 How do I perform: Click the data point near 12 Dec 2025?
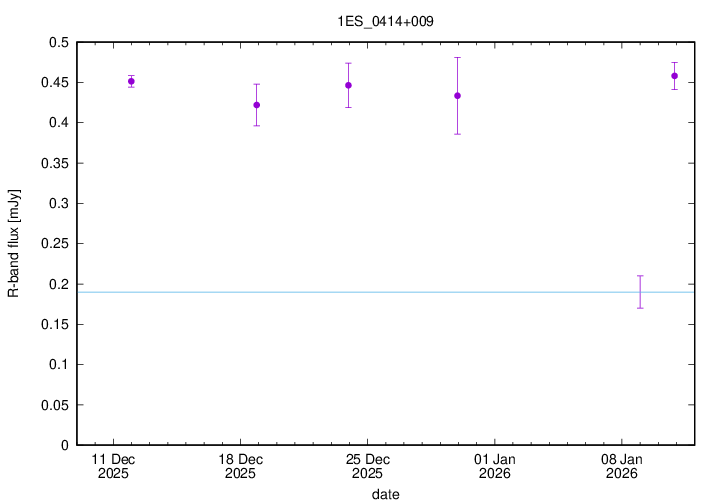pyautogui.click(x=131, y=81)
